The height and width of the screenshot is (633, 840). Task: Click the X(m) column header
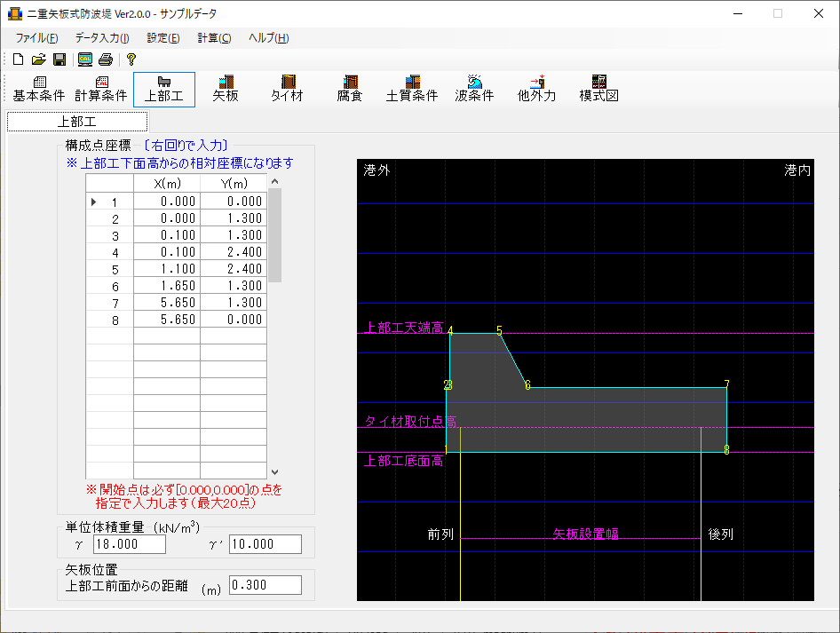[167, 184]
